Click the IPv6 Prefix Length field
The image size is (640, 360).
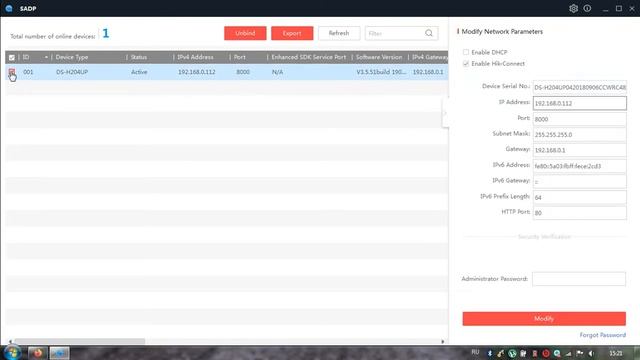coord(580,197)
